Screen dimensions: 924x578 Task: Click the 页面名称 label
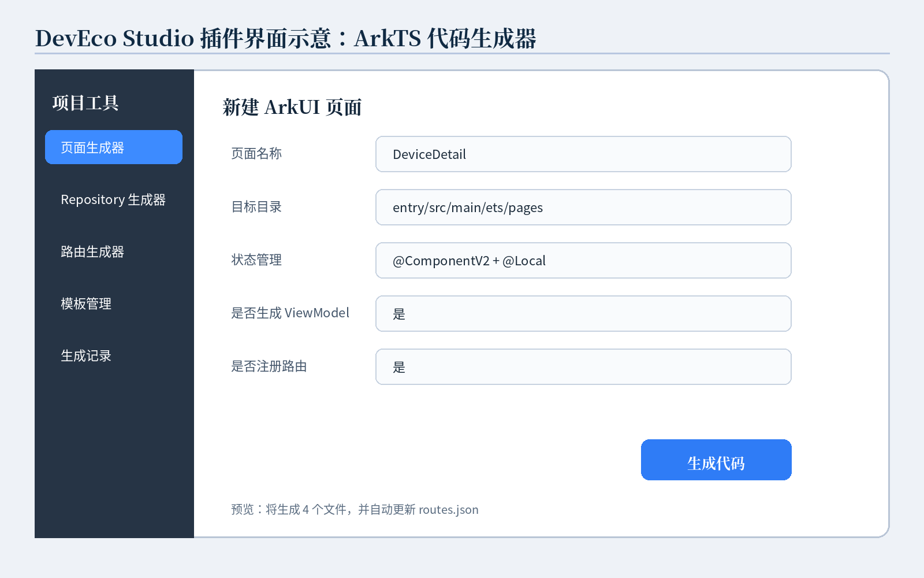point(256,154)
